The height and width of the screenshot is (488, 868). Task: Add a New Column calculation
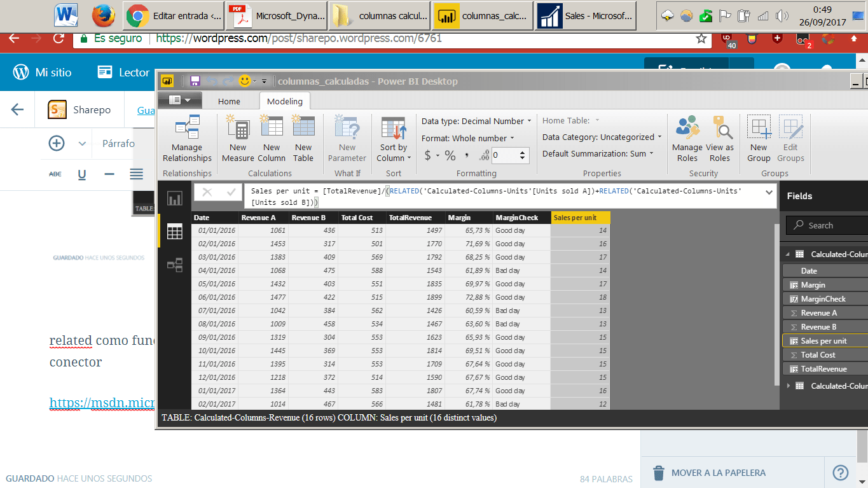pos(272,139)
